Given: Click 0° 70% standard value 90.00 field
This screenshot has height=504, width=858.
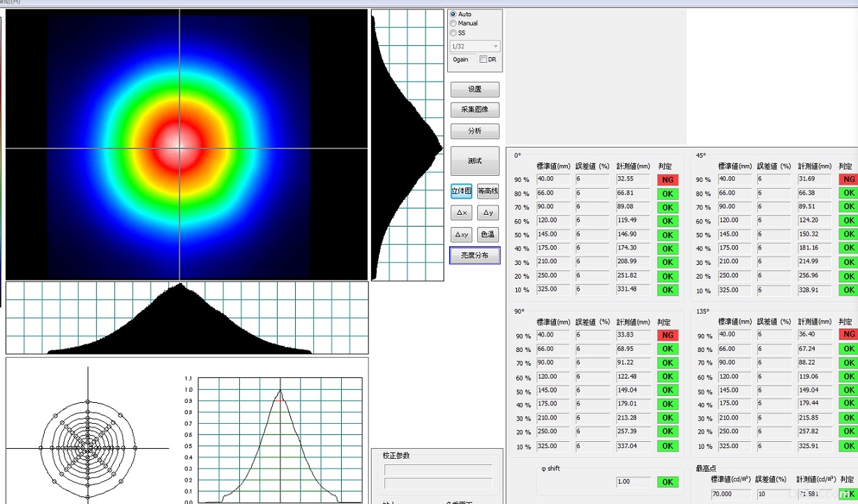Looking at the screenshot, I should click(x=554, y=207).
